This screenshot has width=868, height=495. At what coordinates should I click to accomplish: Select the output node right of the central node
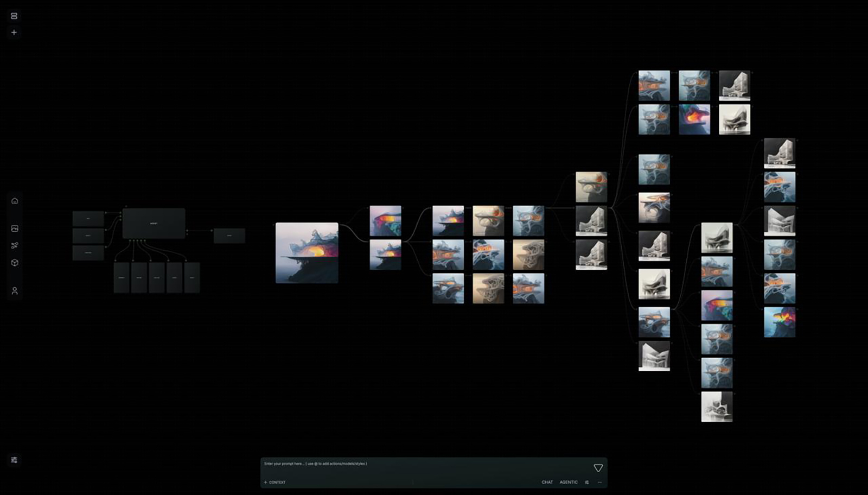229,236
